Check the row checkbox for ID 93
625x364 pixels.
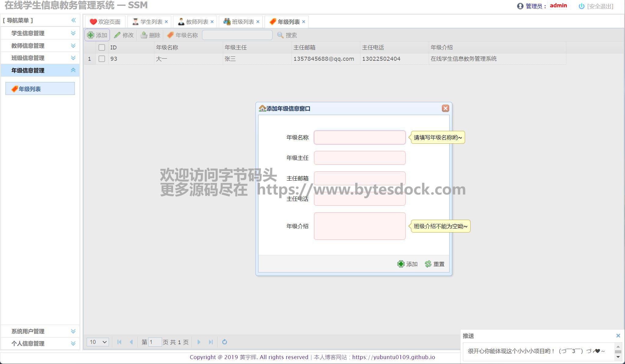102,59
